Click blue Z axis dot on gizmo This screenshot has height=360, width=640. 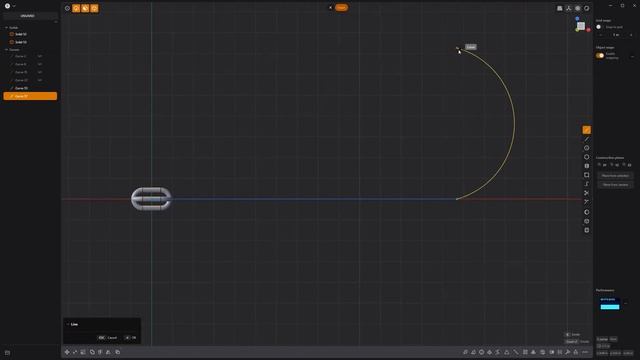(x=577, y=18)
